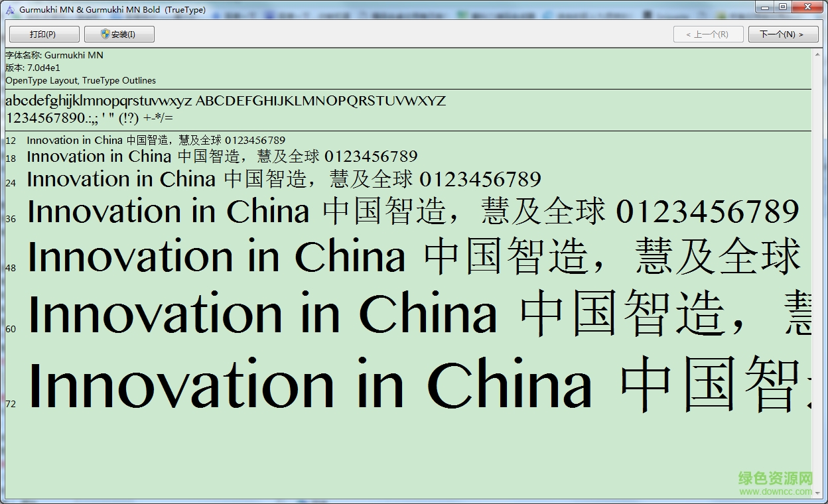Click the 版本: 7.0d4e1 version text
The image size is (828, 504).
click(x=33, y=68)
